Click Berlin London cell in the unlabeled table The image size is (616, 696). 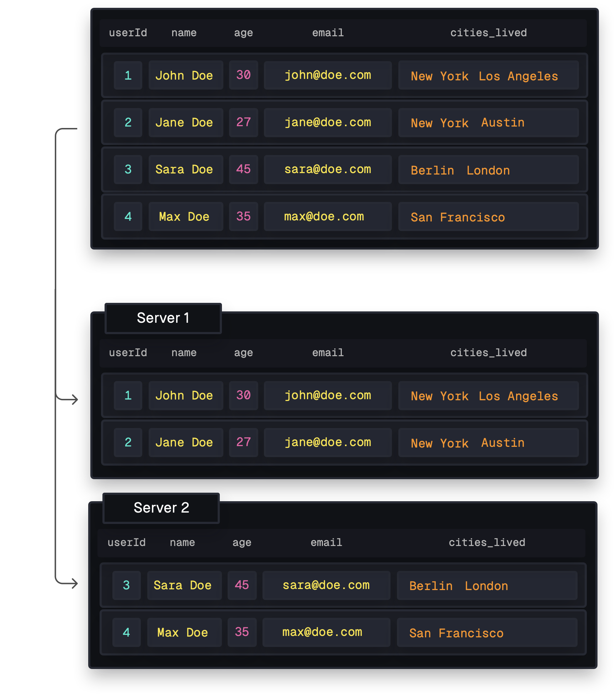tap(488, 170)
